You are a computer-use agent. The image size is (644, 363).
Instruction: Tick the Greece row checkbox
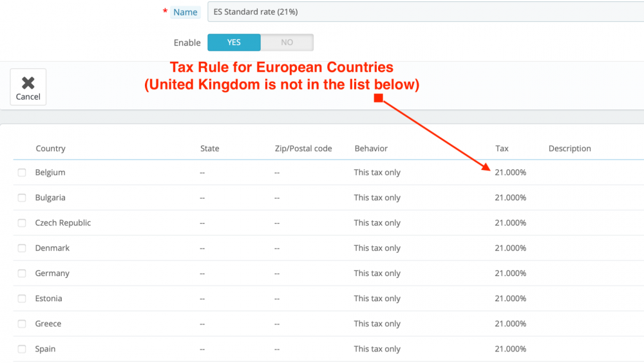22,324
